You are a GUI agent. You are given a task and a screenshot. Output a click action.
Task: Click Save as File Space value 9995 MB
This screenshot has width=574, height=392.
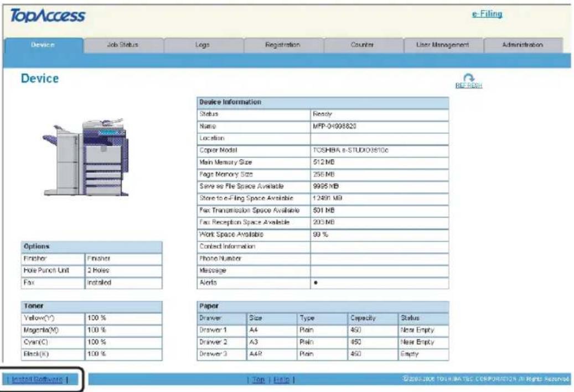(x=325, y=186)
